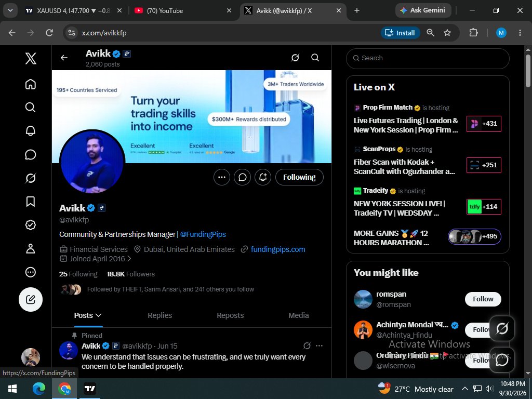Click the Following button
Viewport: 532px width, 399px height.
pyautogui.click(x=299, y=177)
